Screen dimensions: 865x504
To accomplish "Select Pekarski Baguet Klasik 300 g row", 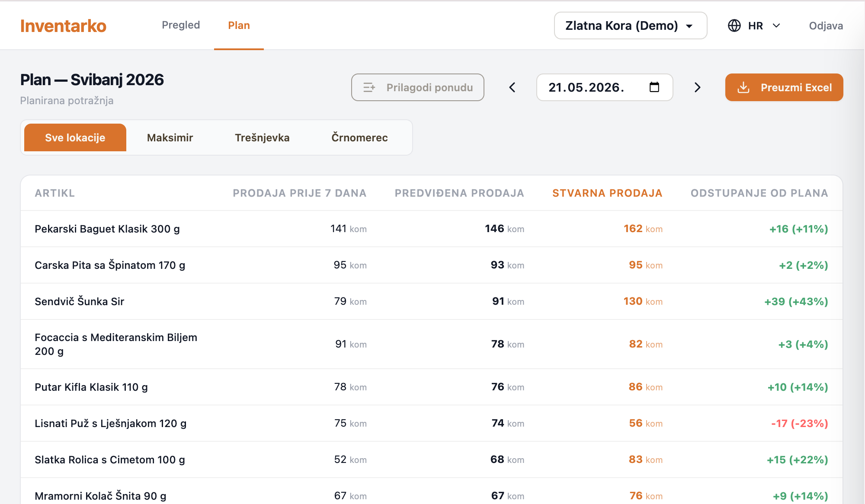I will 432,229.
